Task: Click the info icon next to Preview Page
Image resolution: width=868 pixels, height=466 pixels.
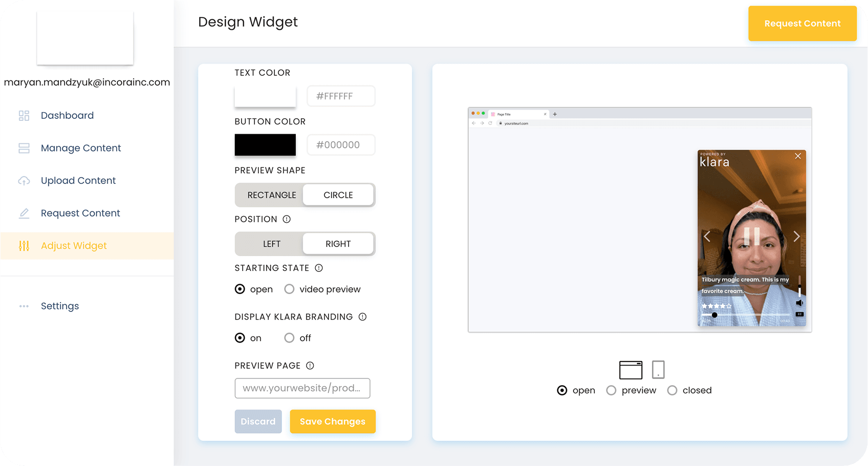Action: [x=310, y=366]
